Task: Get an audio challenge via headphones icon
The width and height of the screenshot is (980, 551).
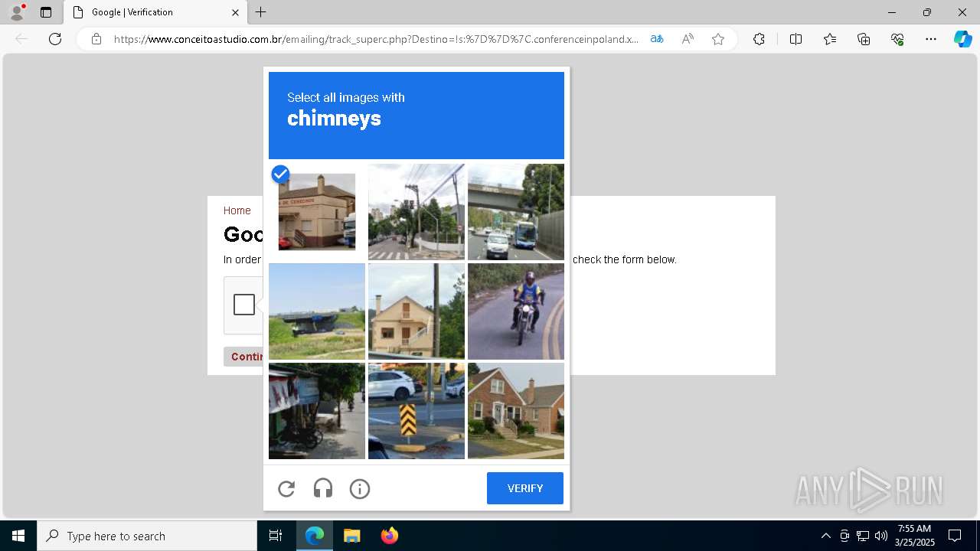Action: [x=323, y=488]
